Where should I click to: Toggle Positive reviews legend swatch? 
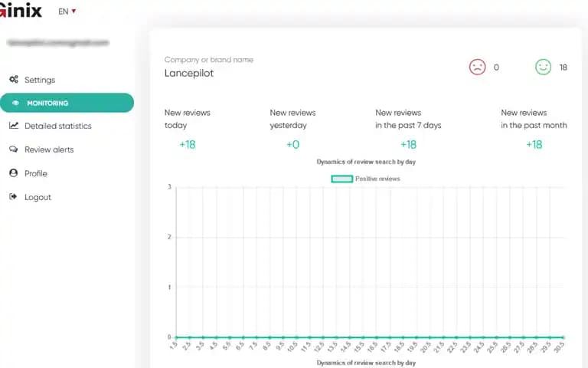(342, 179)
